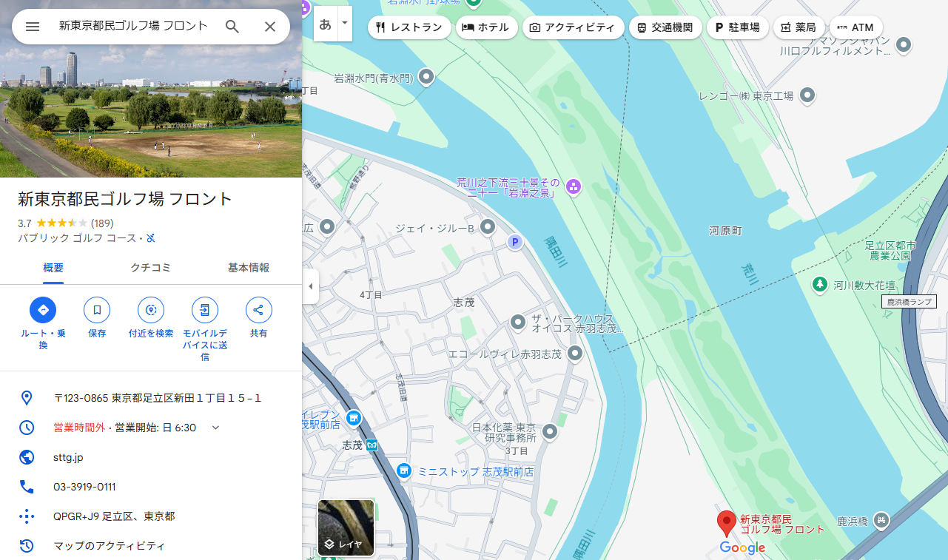Search nearby places with the 付近を検索 icon
This screenshot has width=948, height=560.
pyautogui.click(x=150, y=310)
